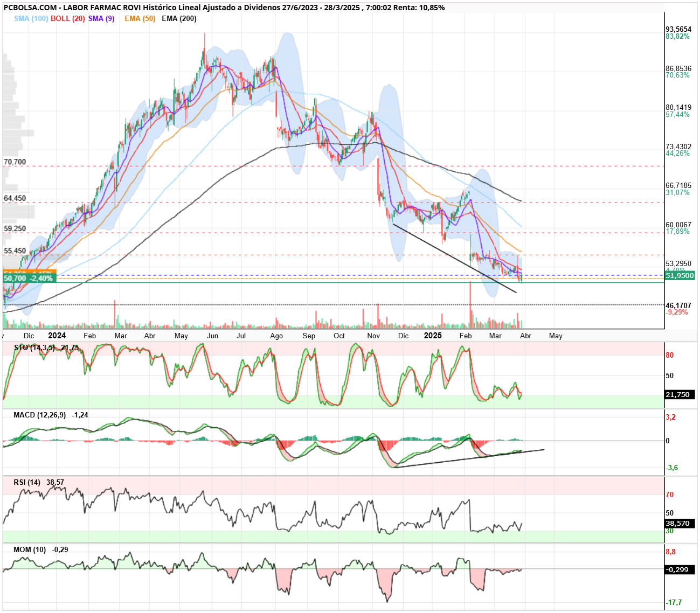700x613 pixels.
Task: Click the MACD (12,26,9) indicator title
Action: click(x=40, y=415)
